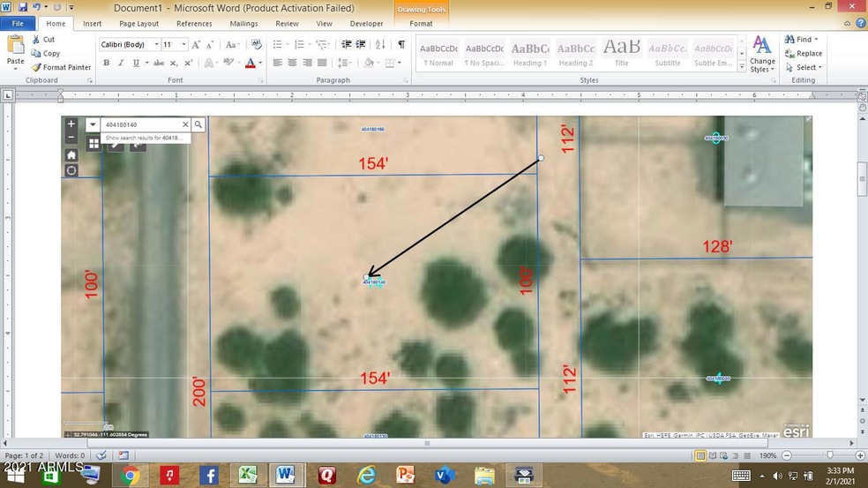Copy the selection with the Copy command
The height and width of the screenshot is (488, 868).
45,53
